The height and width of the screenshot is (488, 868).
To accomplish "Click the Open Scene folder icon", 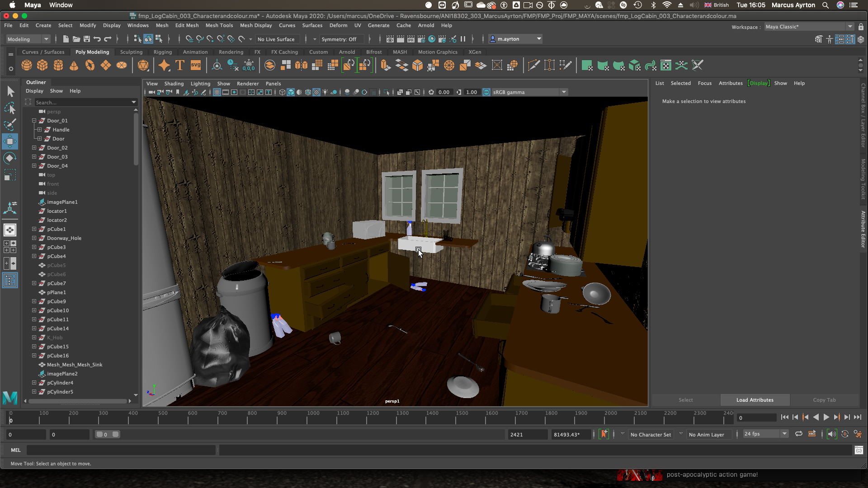I will click(x=76, y=39).
